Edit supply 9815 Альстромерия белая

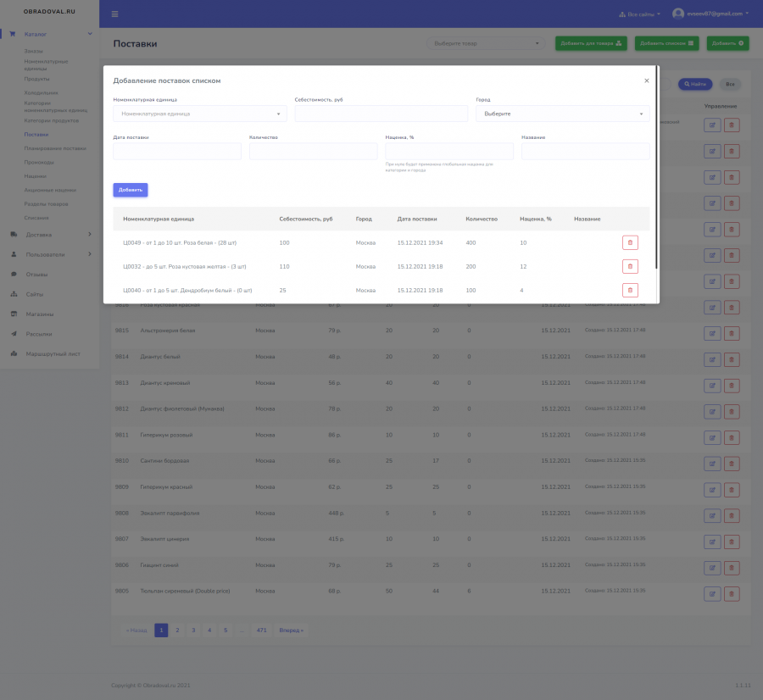point(712,334)
